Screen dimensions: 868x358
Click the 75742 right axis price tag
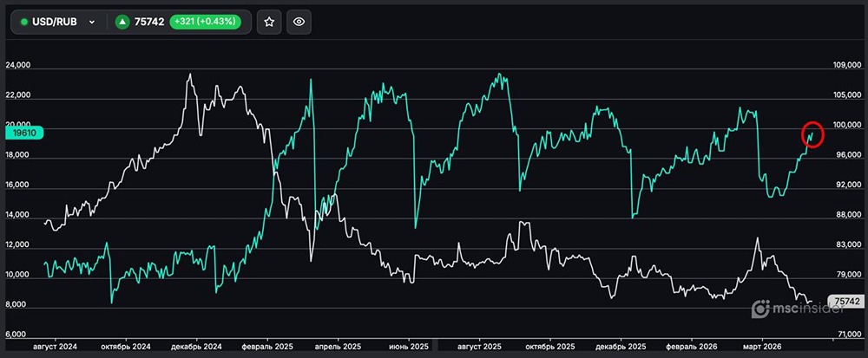click(x=845, y=301)
